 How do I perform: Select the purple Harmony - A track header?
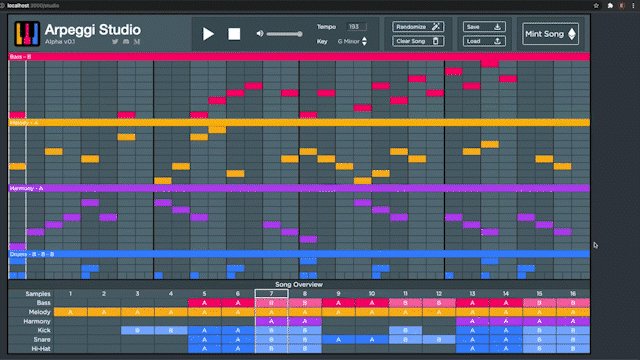(x=299, y=188)
